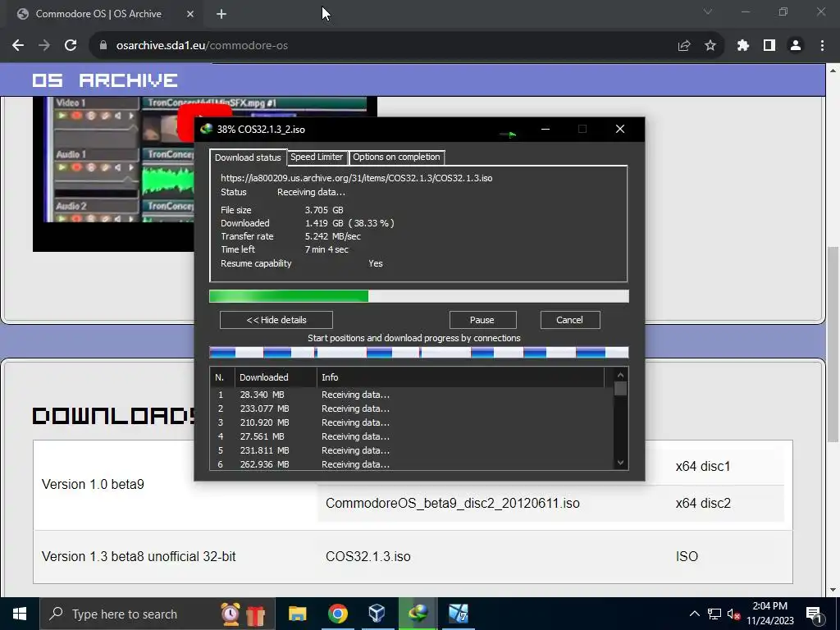Screen dimensions: 840x630
Task: Click the taskbar search box
Action: pyautogui.click(x=157, y=614)
